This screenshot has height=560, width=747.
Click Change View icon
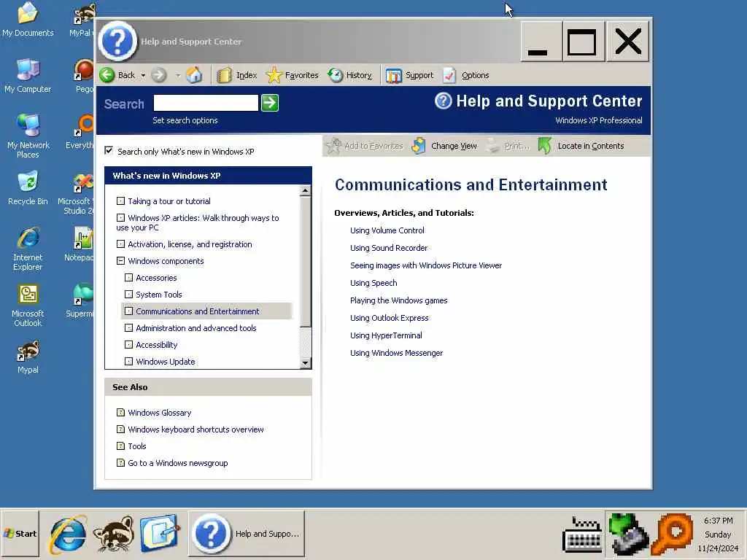[418, 146]
